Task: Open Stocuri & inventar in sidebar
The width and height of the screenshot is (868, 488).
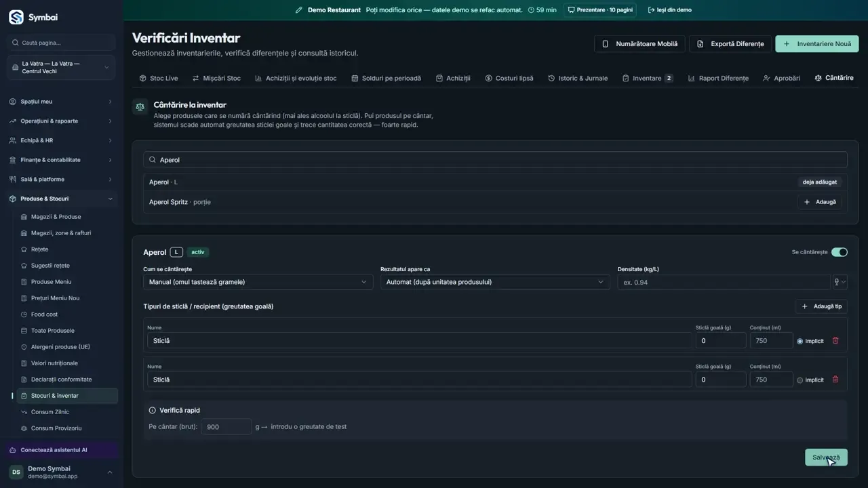Action: pos(67,396)
